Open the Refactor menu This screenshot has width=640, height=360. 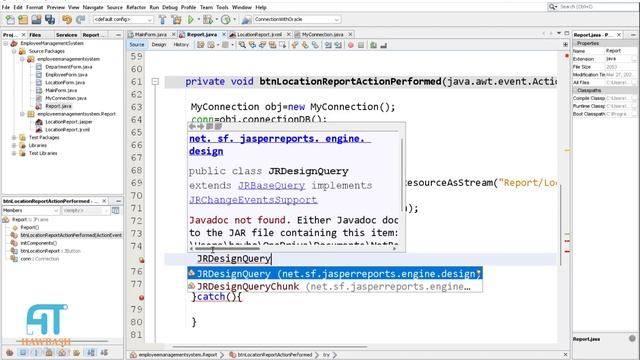pyautogui.click(x=136, y=7)
